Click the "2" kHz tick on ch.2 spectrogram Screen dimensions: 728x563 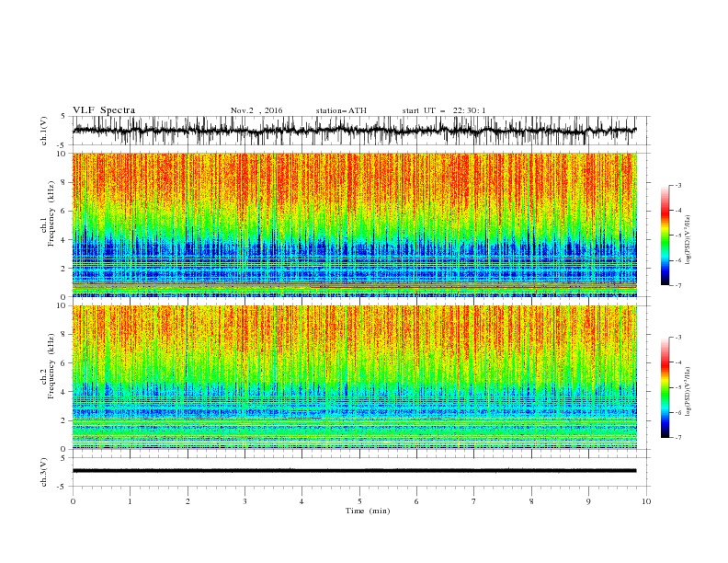(x=64, y=420)
